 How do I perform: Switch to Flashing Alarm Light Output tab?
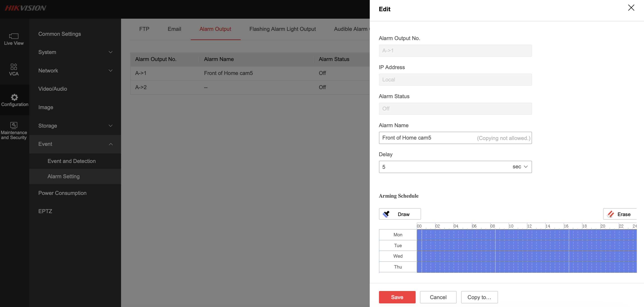click(282, 29)
